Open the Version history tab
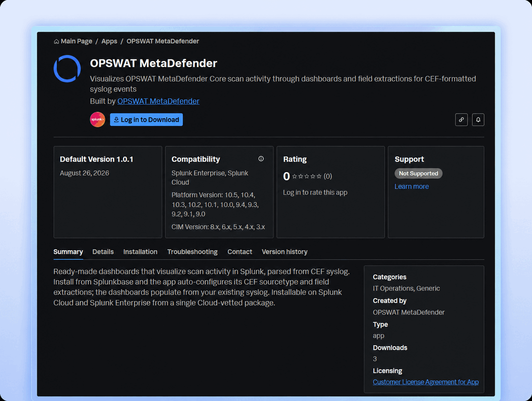The image size is (532, 401). pyautogui.click(x=285, y=252)
